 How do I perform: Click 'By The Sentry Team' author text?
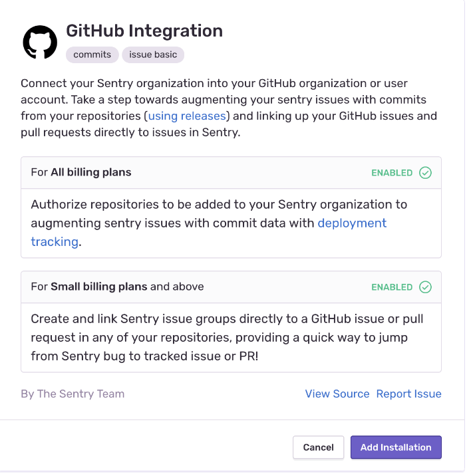(x=73, y=394)
